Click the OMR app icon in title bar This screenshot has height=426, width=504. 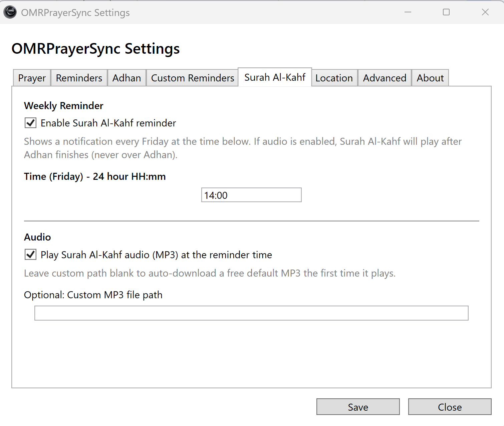click(x=10, y=12)
